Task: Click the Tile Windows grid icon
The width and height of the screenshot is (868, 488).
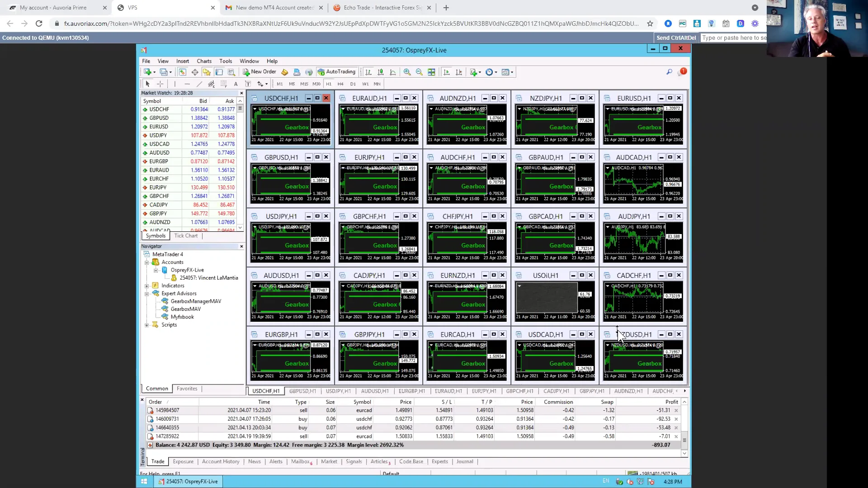Action: 431,72
